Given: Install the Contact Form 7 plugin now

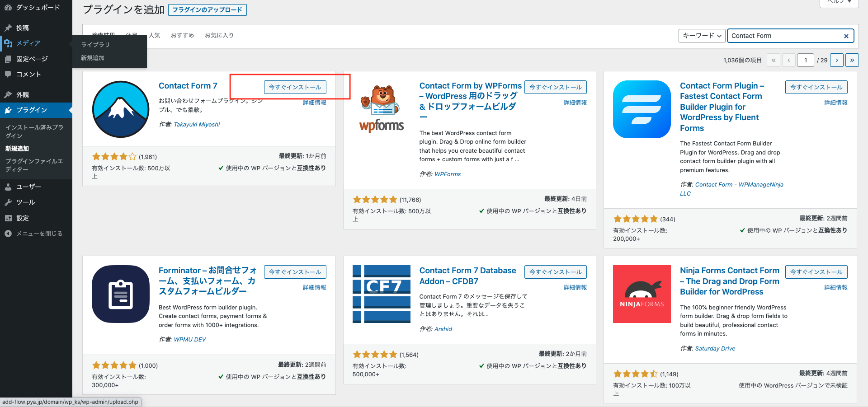Looking at the screenshot, I should click(x=295, y=87).
